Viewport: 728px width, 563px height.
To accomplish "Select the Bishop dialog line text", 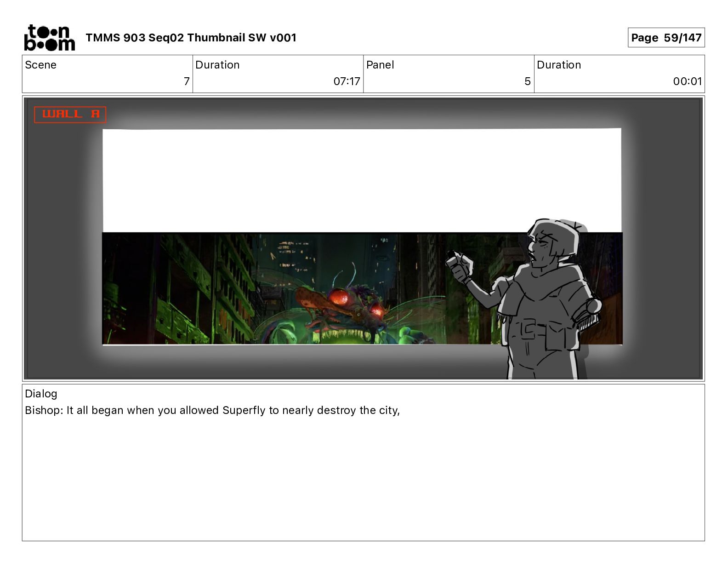I will tap(212, 410).
